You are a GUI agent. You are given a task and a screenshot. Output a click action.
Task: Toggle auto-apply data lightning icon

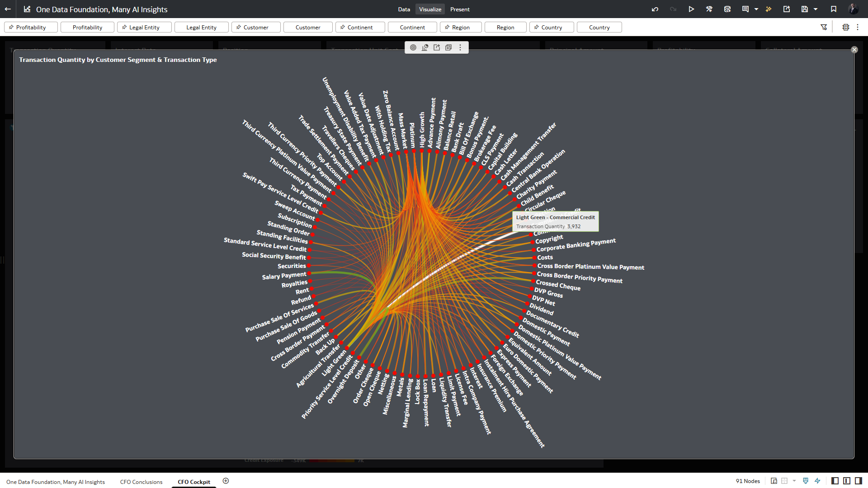coord(817,481)
